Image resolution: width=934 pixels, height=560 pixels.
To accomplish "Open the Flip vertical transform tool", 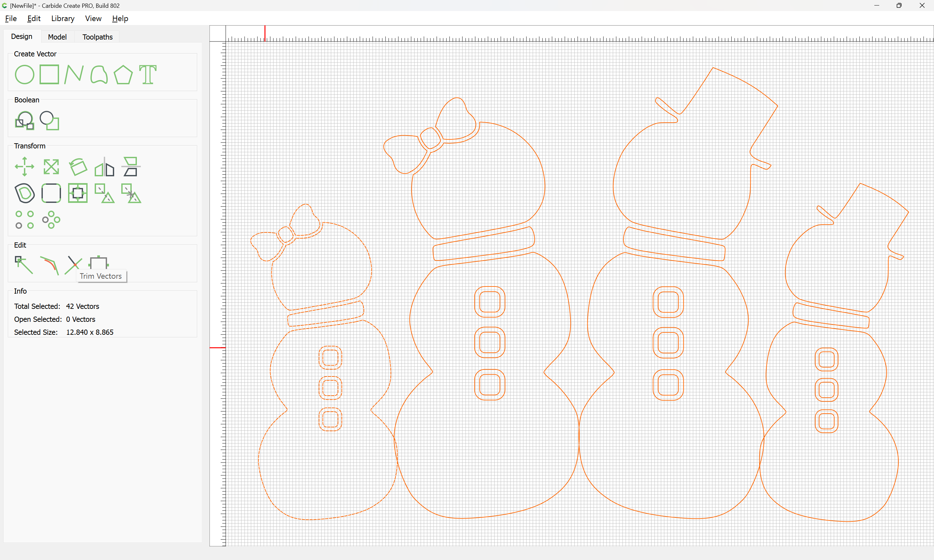I will pyautogui.click(x=131, y=167).
